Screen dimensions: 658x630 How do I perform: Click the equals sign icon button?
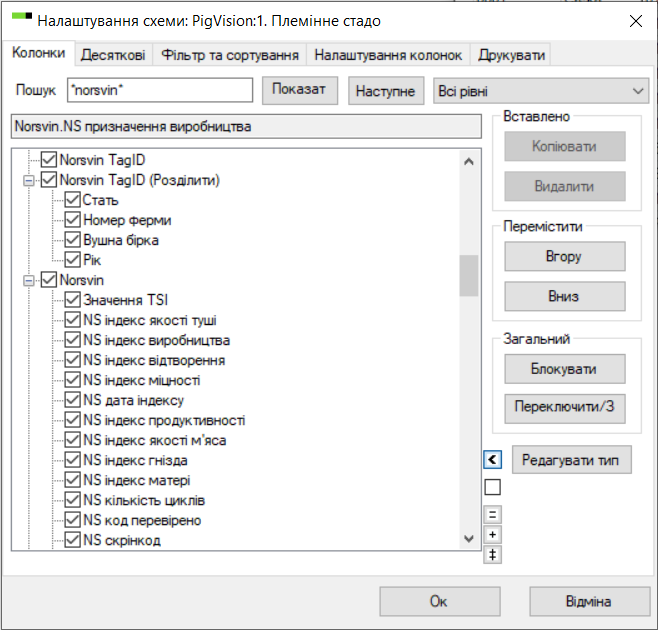(x=492, y=514)
